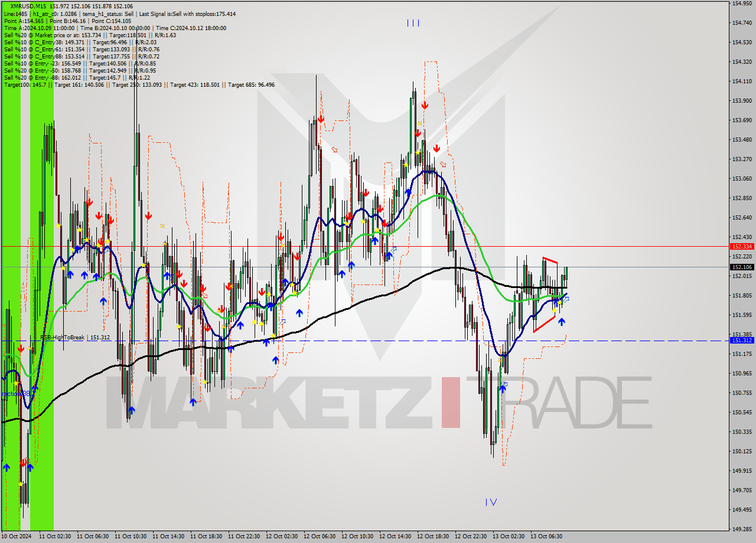This screenshot has height=543, width=756.
Task: Click the '12 Oct 18:30' time label
Action: tap(433, 537)
